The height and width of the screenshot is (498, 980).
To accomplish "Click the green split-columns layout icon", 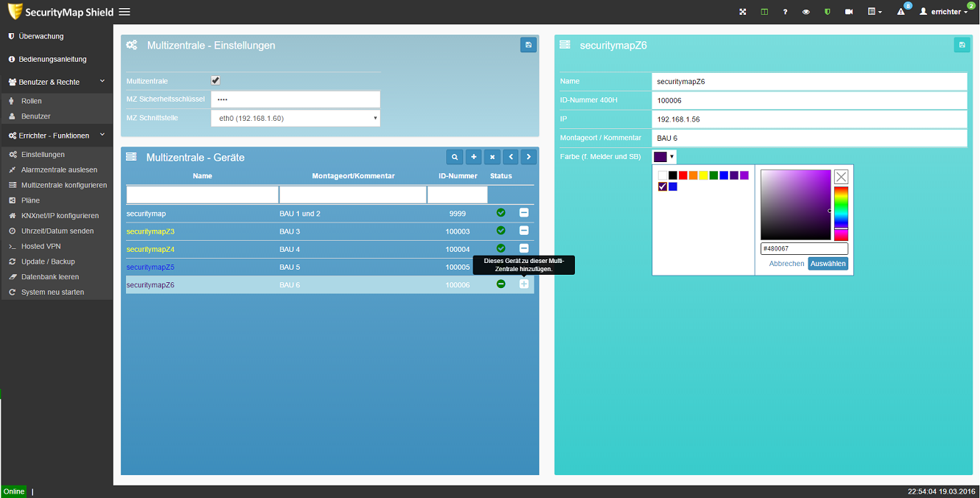I will 764,12.
